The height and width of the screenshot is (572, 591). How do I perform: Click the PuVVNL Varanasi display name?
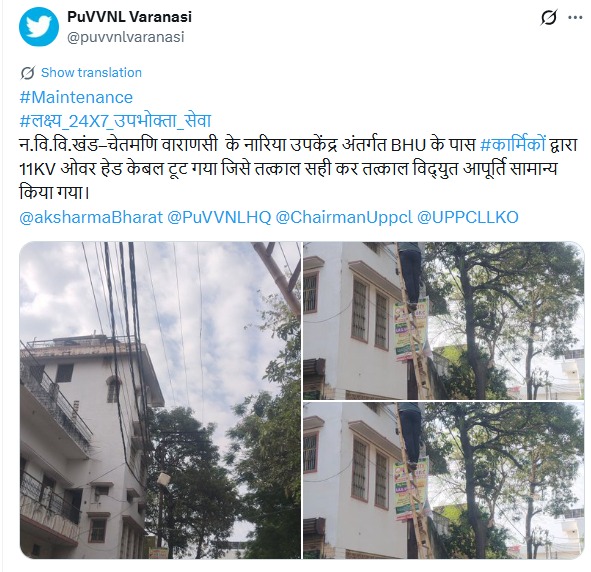[129, 17]
